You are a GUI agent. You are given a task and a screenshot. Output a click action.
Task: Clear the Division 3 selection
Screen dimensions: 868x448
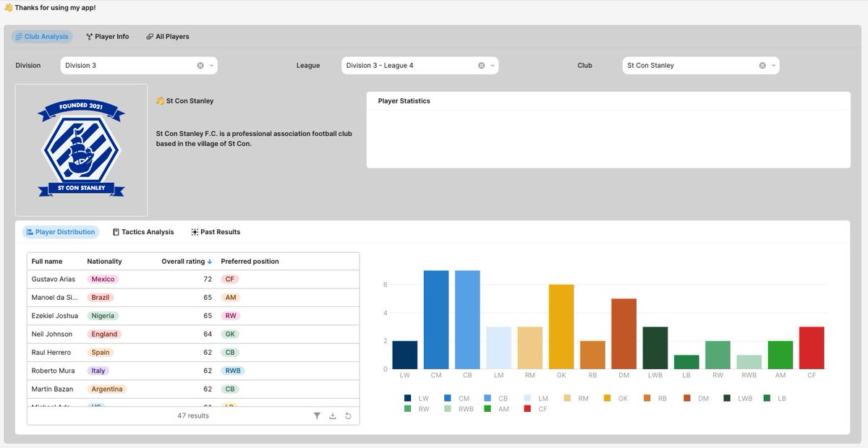pos(200,65)
